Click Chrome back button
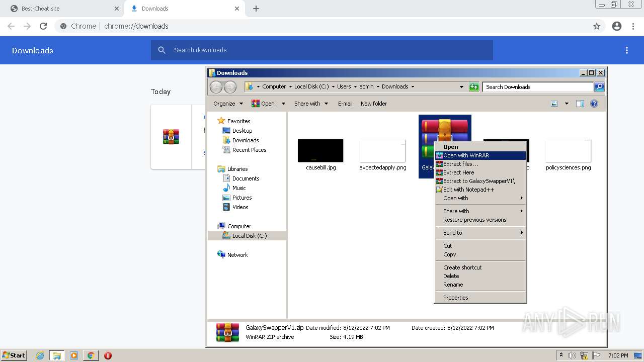 (x=11, y=26)
